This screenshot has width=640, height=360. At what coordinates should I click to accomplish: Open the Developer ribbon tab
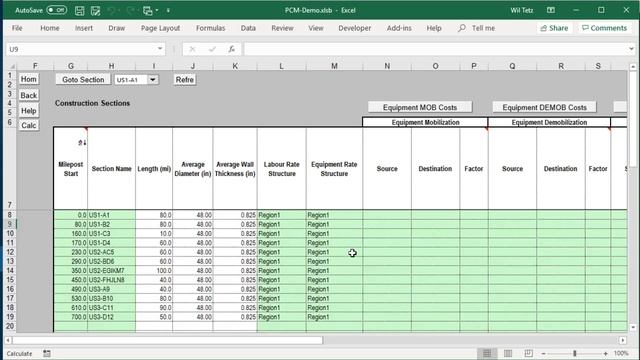[x=355, y=28]
